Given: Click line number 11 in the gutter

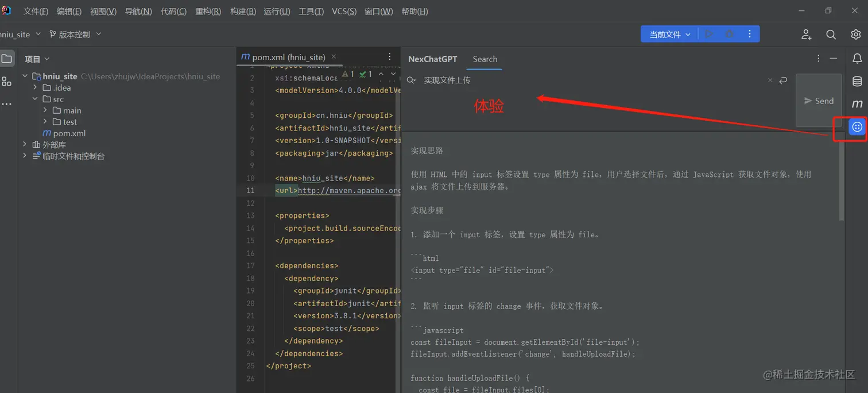Looking at the screenshot, I should point(250,191).
